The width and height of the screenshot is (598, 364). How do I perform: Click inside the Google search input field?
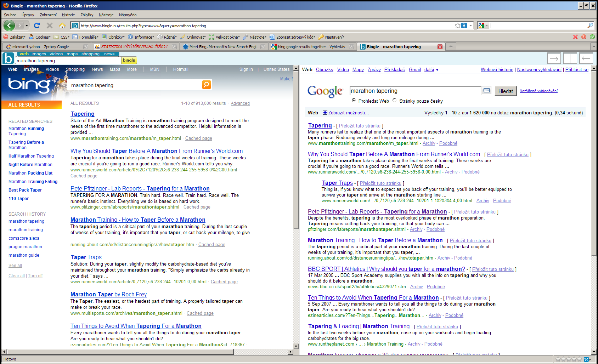tap(415, 91)
